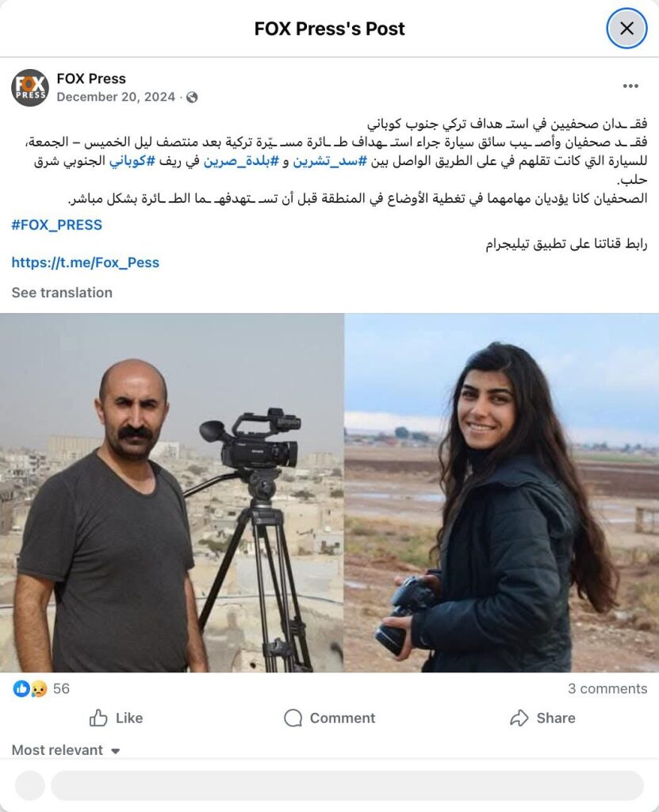Open the December 20, 2024 timestamp link

116,97
